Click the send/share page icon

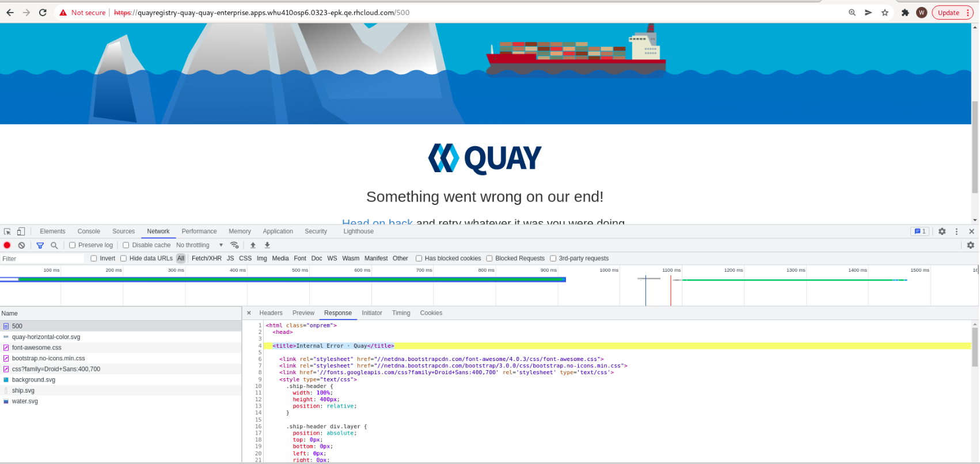(868, 13)
